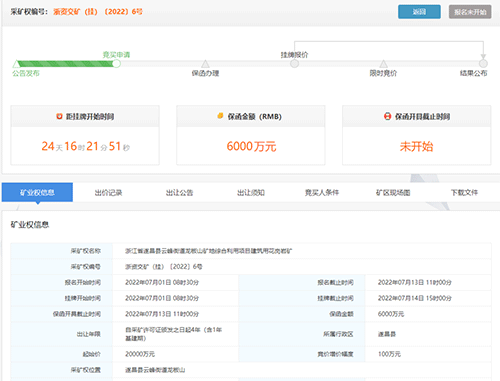Click the 保函开具截止时间 value in the table

point(162,314)
